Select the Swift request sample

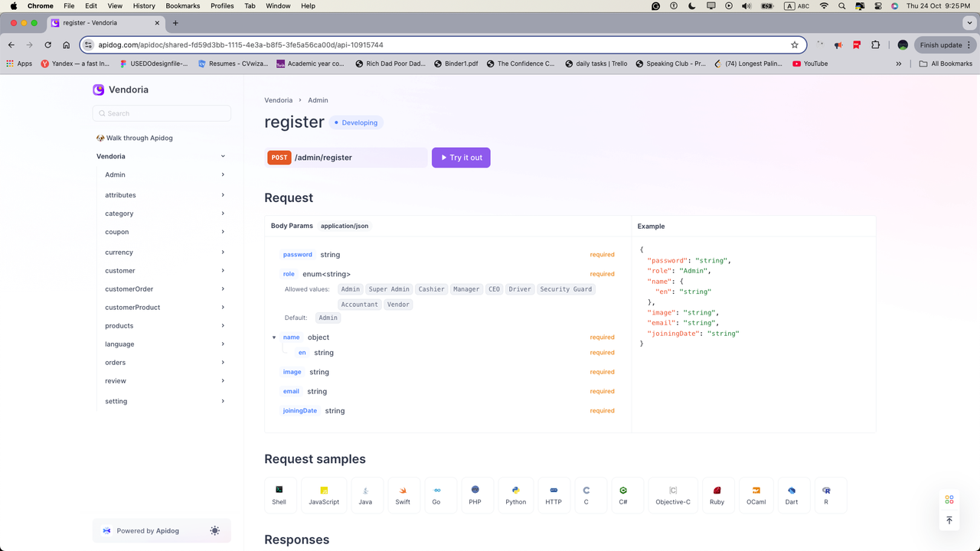pos(403,494)
